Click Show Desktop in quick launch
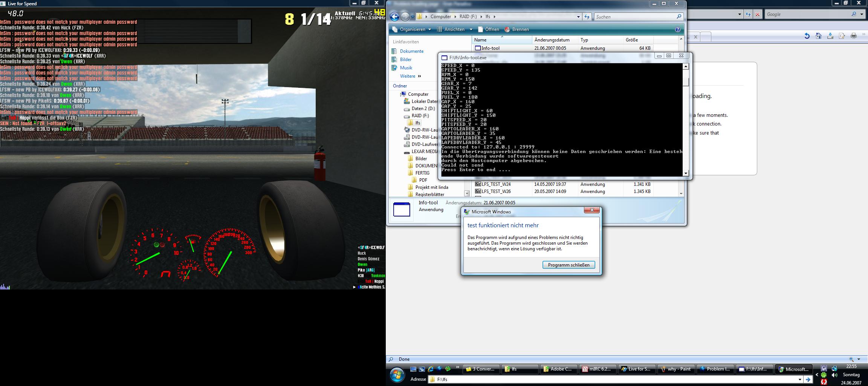The height and width of the screenshot is (386, 868). point(413,369)
